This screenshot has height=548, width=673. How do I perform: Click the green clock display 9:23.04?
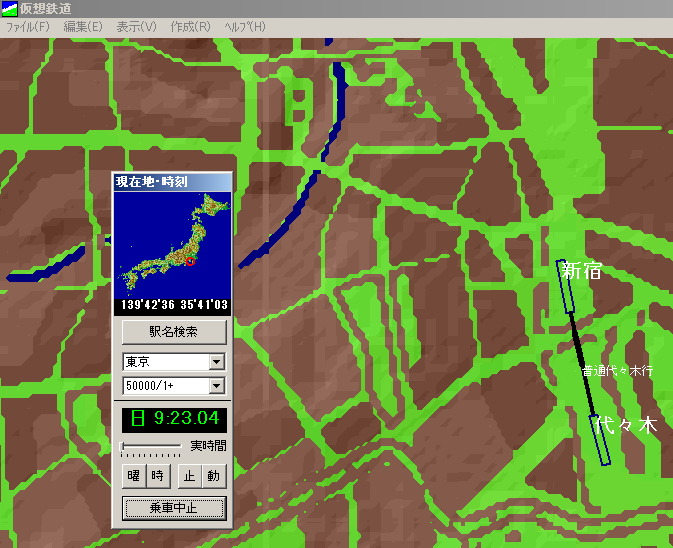(x=174, y=419)
